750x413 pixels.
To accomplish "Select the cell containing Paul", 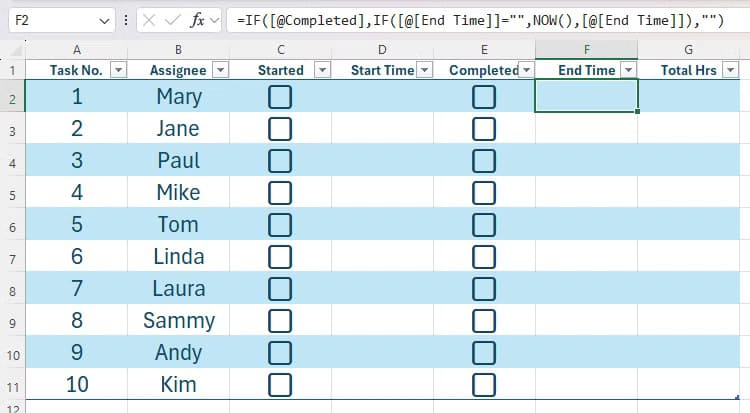I will click(178, 161).
